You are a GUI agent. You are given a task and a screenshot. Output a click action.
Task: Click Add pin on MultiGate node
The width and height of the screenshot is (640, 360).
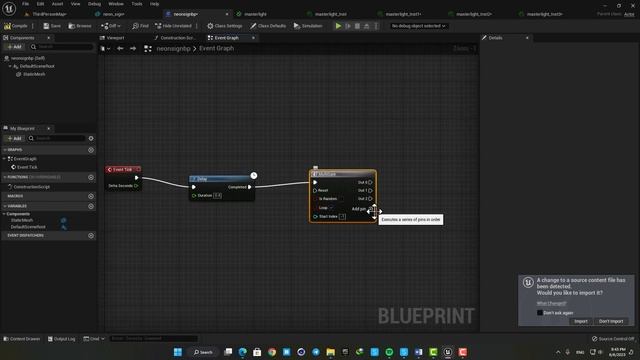pyautogui.click(x=362, y=209)
